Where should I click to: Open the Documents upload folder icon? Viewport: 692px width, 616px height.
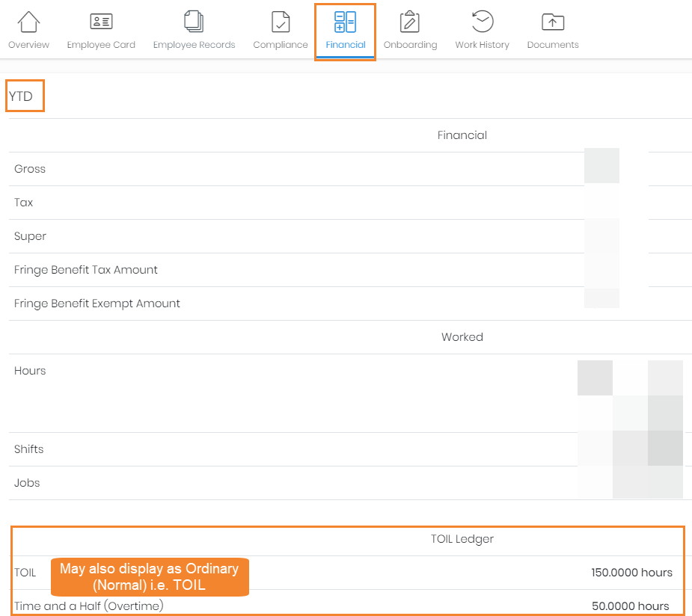click(x=553, y=22)
